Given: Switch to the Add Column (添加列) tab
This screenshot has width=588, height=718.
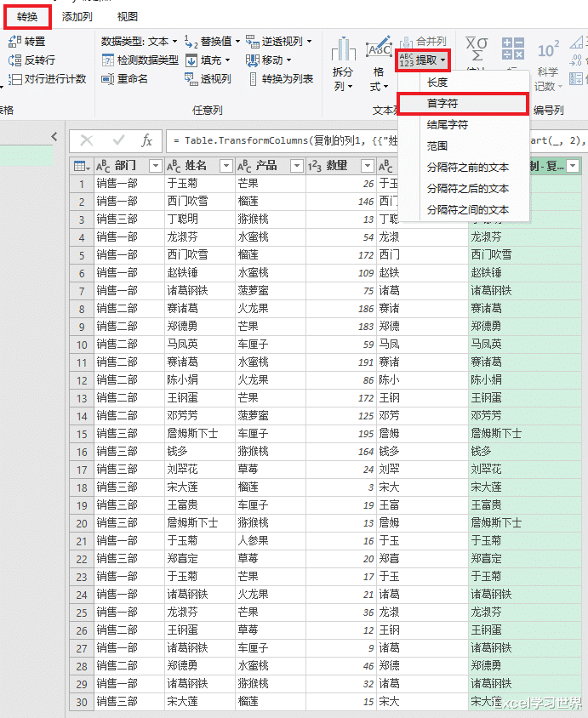Looking at the screenshot, I should tap(77, 17).
